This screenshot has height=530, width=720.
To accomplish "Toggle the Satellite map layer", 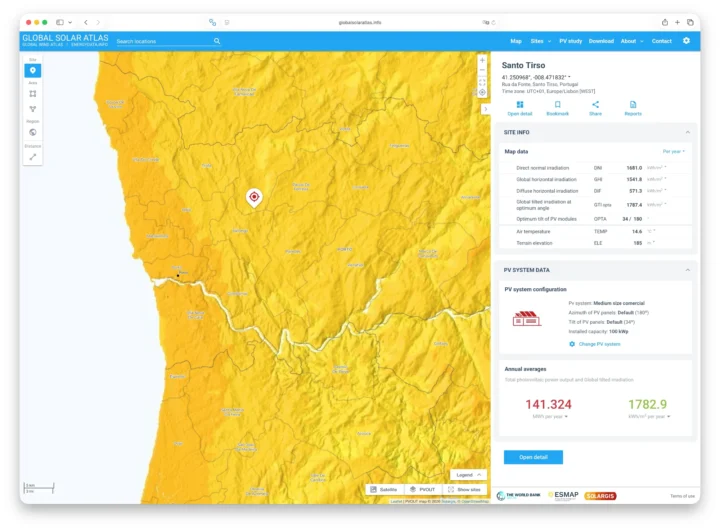I will point(383,490).
